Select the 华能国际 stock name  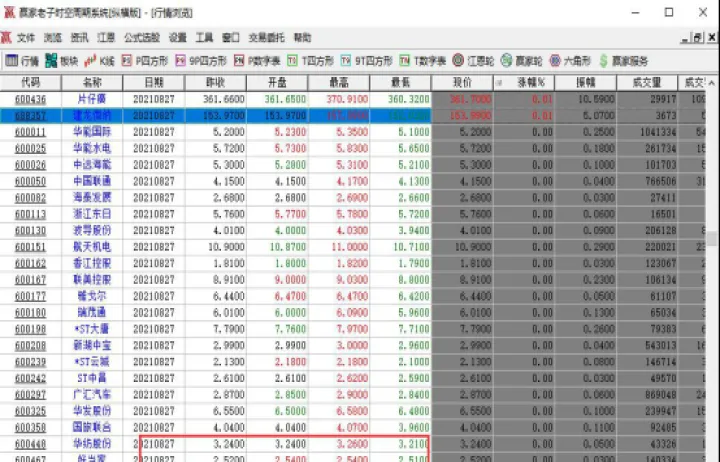(x=92, y=132)
